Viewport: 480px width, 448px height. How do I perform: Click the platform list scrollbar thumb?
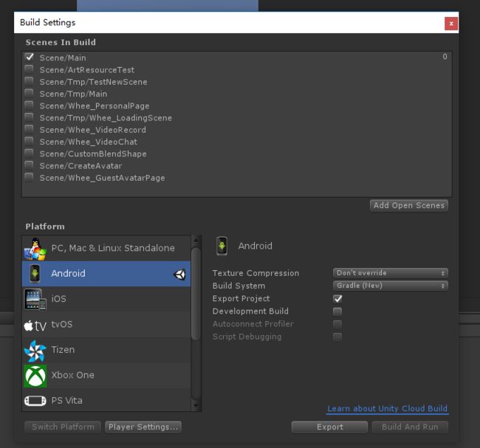(x=196, y=294)
